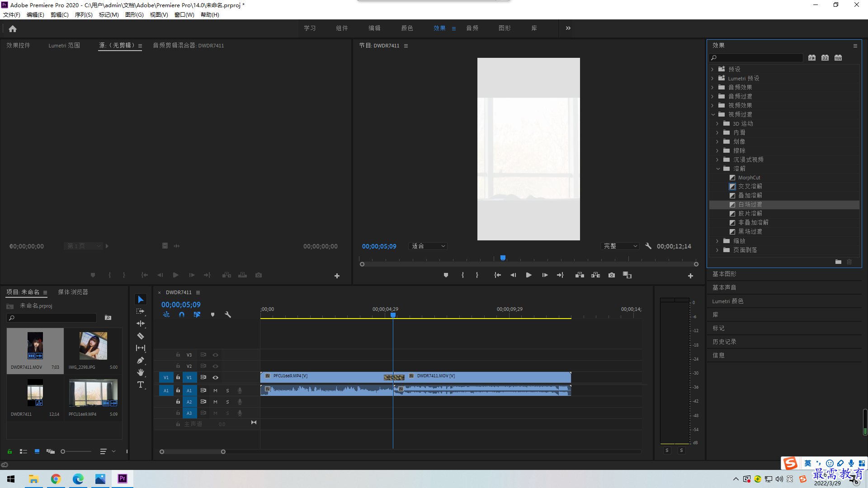The height and width of the screenshot is (488, 868).
Task: Click the add marker icon
Action: [445, 275]
